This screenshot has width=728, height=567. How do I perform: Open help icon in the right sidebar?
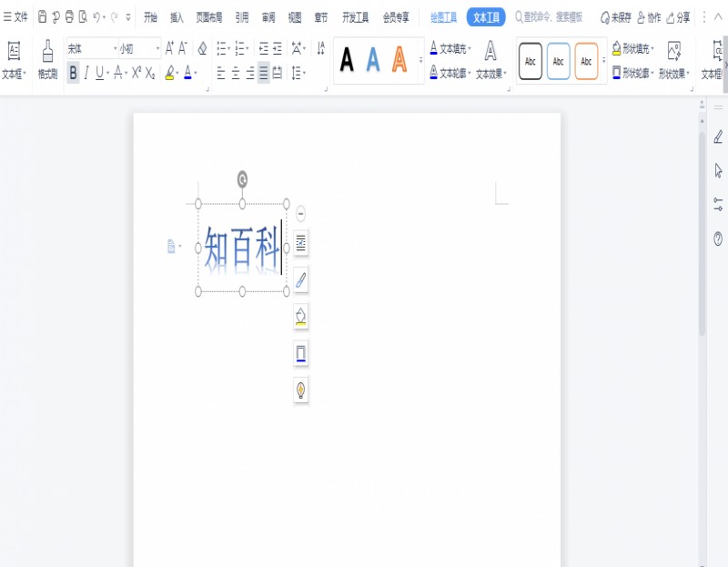718,239
